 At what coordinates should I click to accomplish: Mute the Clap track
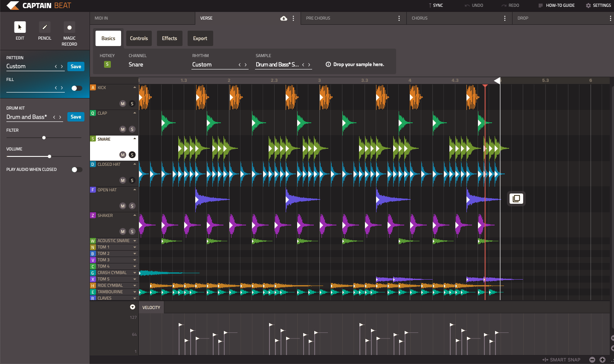coord(123,129)
